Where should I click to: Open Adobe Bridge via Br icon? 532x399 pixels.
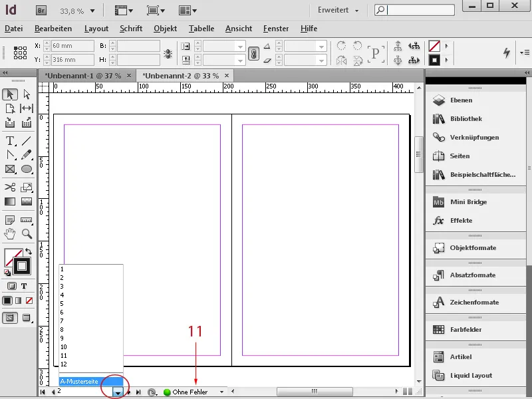click(x=41, y=11)
